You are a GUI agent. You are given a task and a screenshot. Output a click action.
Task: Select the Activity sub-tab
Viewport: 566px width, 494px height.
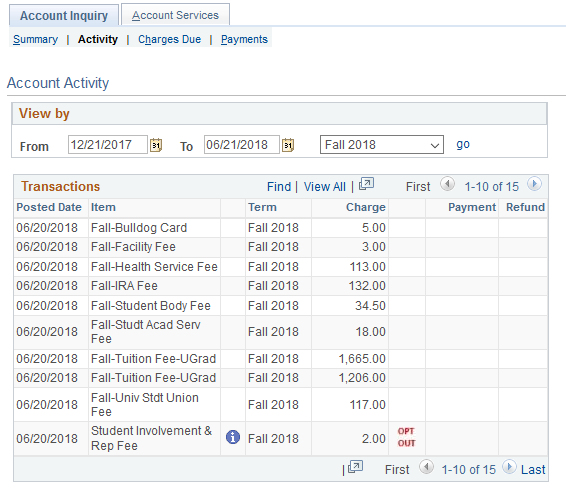(x=98, y=39)
